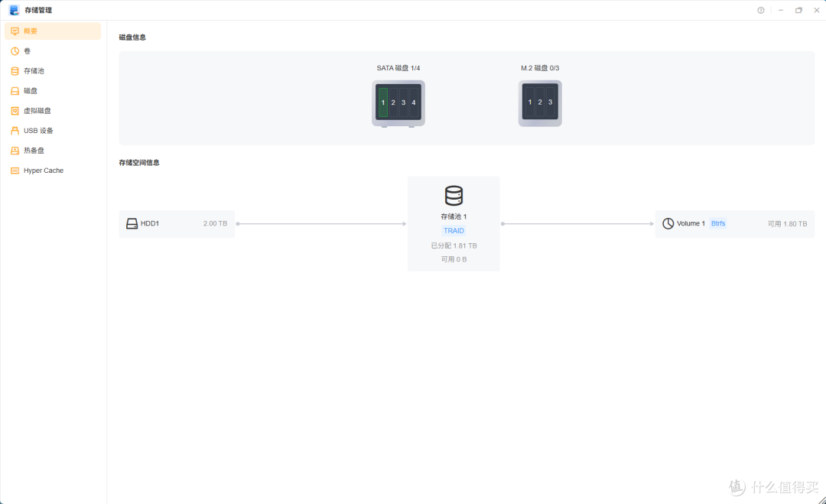Open the 热备盘 hot spare page
Screen dimensions: 826x504
pos(53,151)
